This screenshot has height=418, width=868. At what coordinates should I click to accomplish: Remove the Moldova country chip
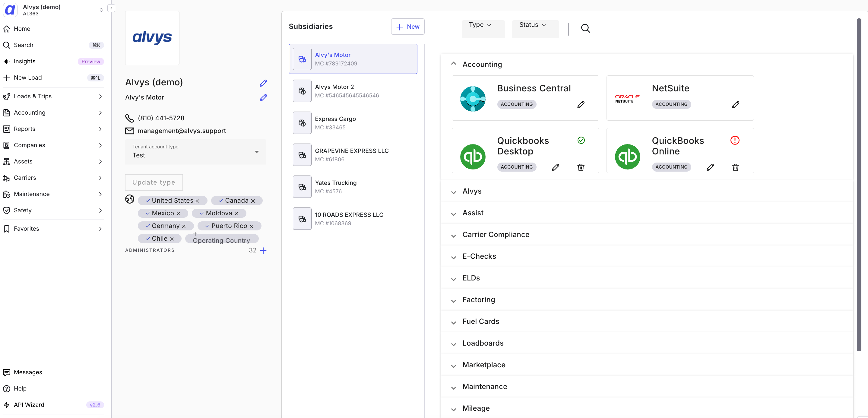coord(236,214)
